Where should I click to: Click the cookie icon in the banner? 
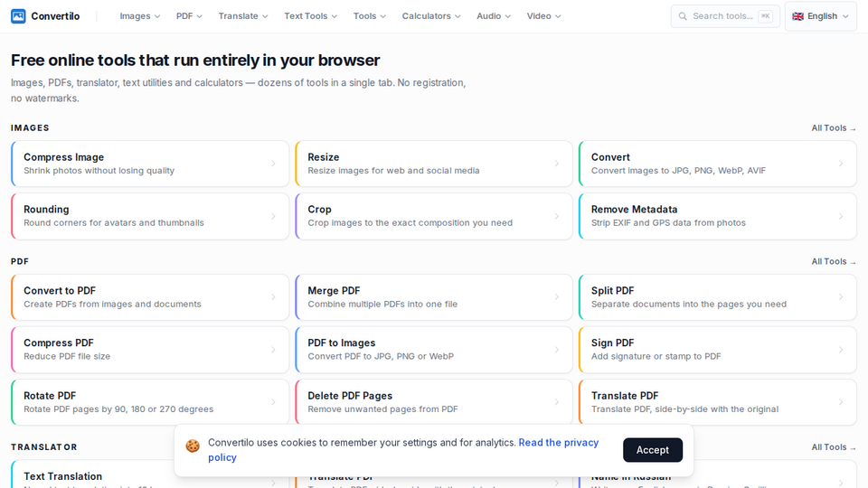[x=193, y=446]
